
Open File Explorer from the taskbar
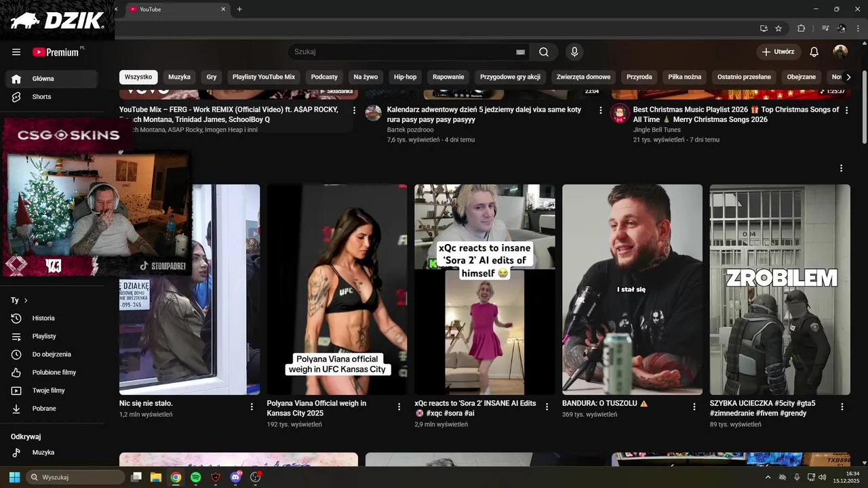point(155,477)
